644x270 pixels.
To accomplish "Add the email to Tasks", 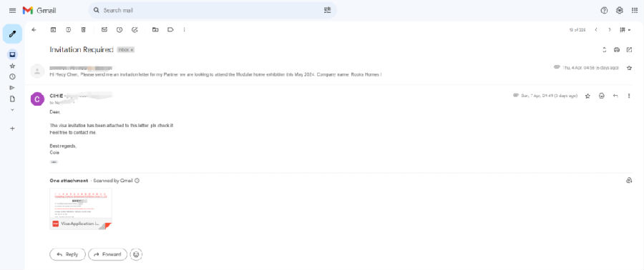I will [135, 29].
